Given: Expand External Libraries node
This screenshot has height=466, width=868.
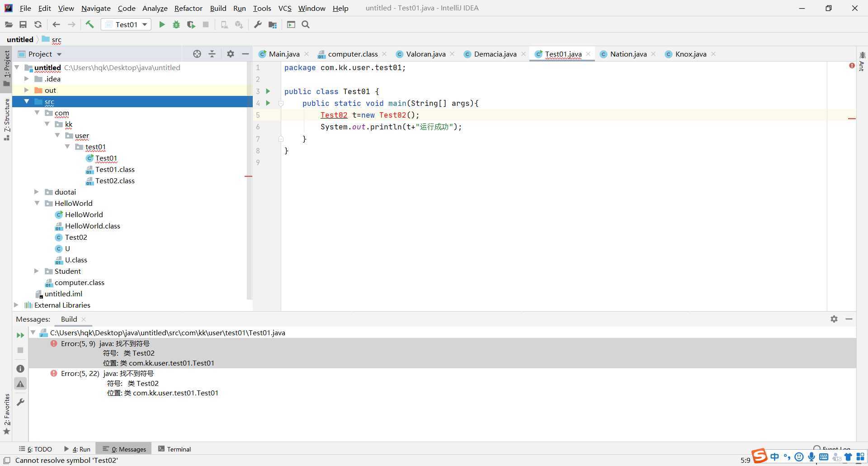Looking at the screenshot, I should (16, 305).
